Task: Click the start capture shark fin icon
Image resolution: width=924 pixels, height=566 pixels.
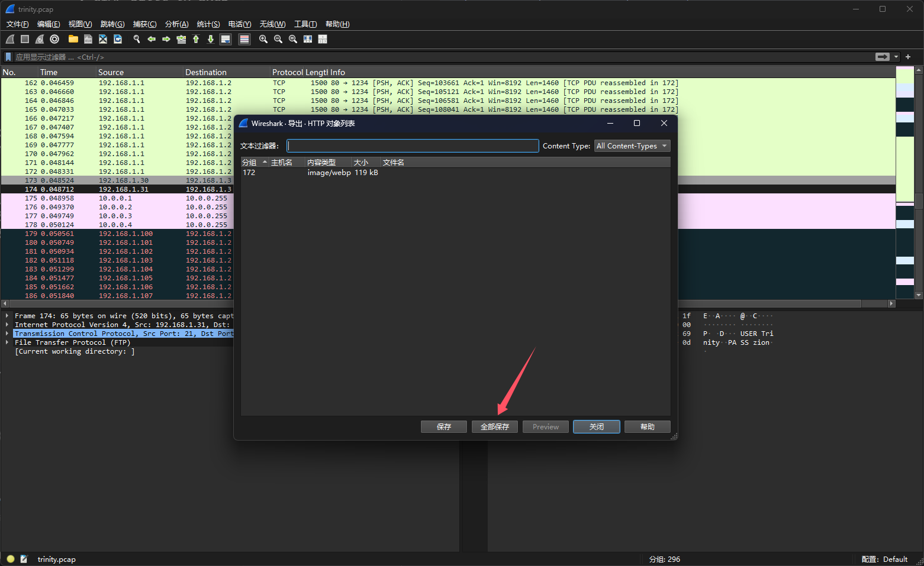Action: point(10,39)
